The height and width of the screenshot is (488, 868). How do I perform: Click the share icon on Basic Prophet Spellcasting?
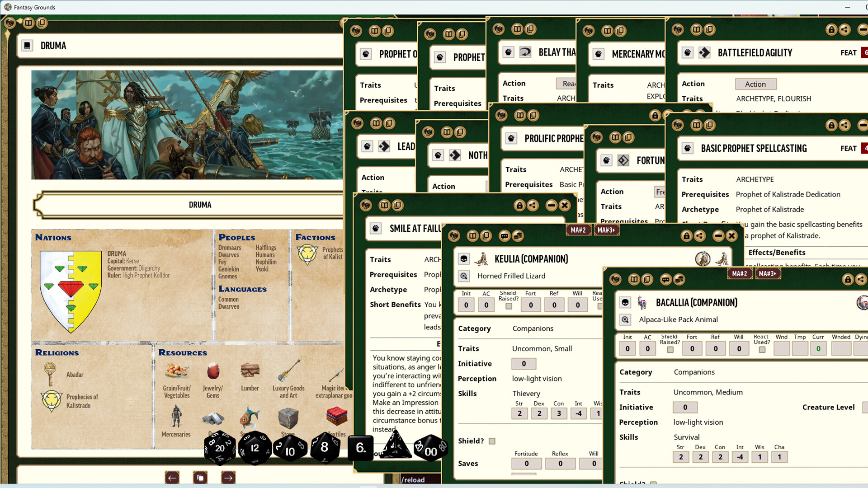coord(845,126)
